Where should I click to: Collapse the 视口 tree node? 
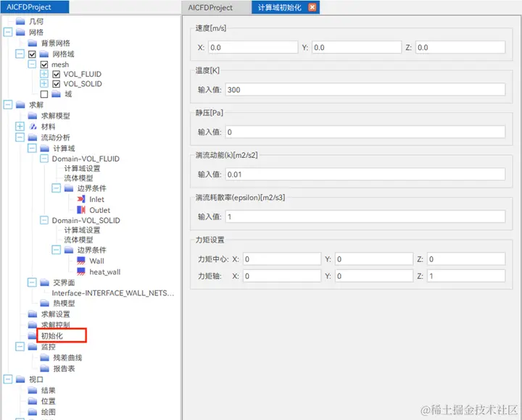click(x=8, y=379)
